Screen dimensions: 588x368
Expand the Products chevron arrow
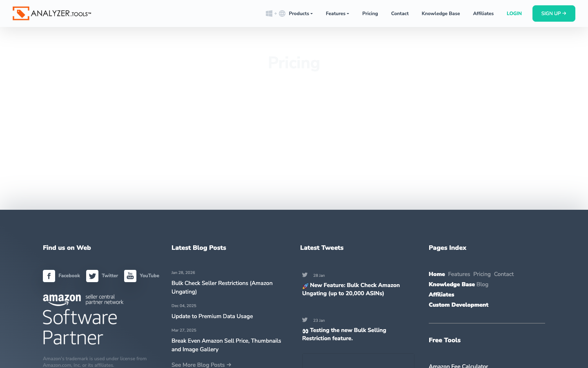tap(312, 13)
